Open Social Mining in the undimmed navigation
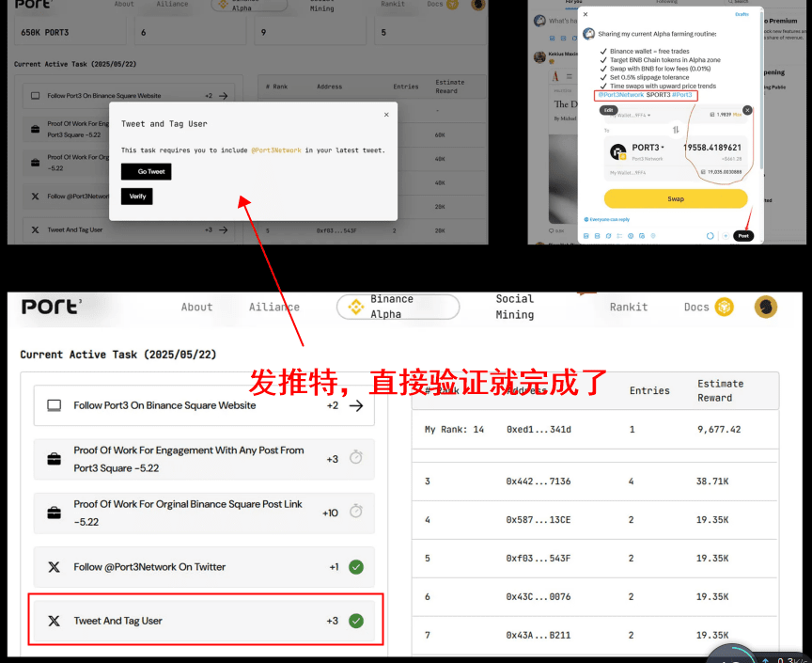This screenshot has height=663, width=812. pos(515,307)
